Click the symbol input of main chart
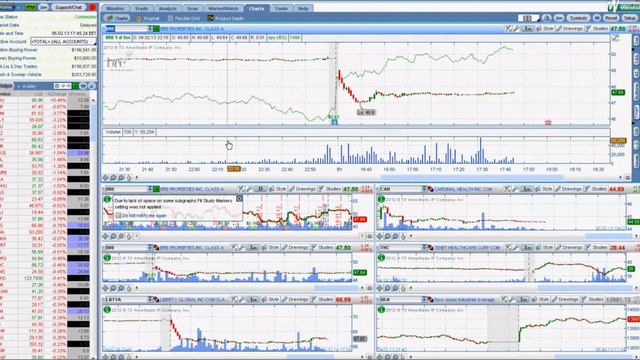640x360 pixels. tap(126, 29)
